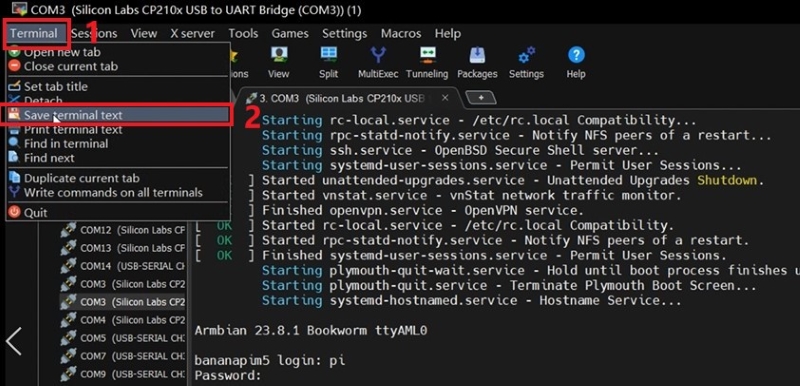Image resolution: width=800 pixels, height=386 pixels.
Task: Open the Terminal menu
Action: point(34,34)
